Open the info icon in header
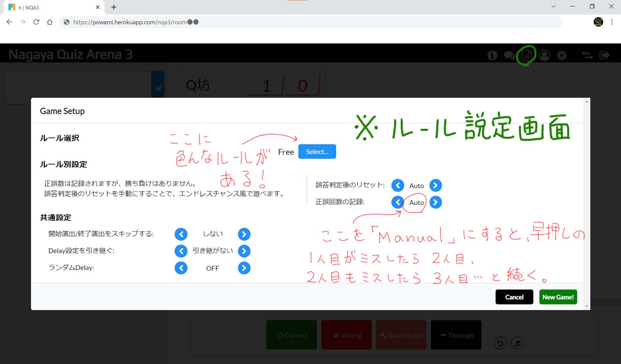This screenshot has height=364, width=621. pyautogui.click(x=492, y=55)
